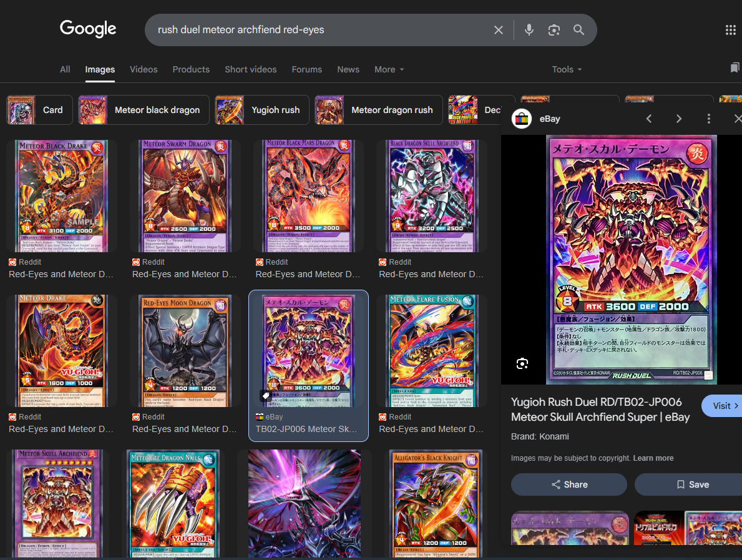This screenshot has height=560, width=742.
Task: Submit search with magnifier icon
Action: [578, 30]
